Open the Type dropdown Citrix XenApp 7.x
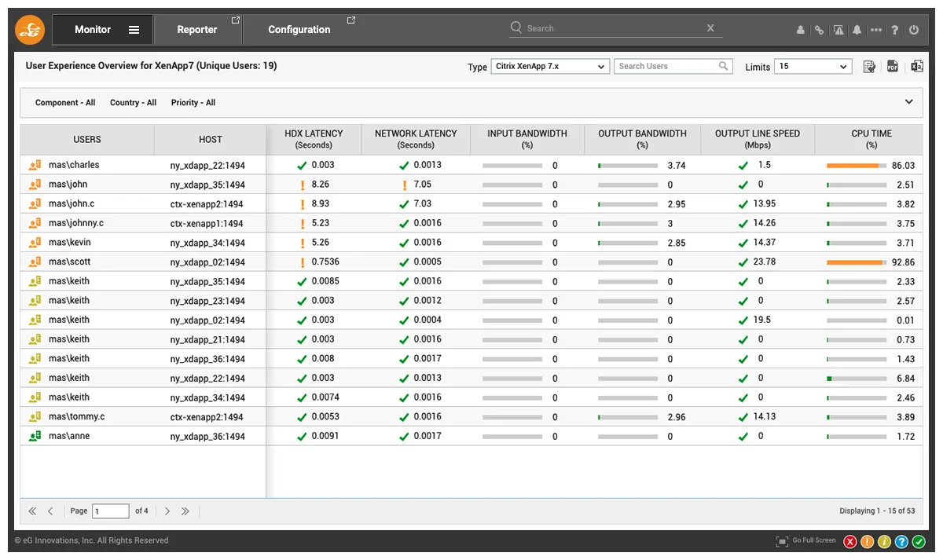The height and width of the screenshot is (560, 943). pos(550,67)
